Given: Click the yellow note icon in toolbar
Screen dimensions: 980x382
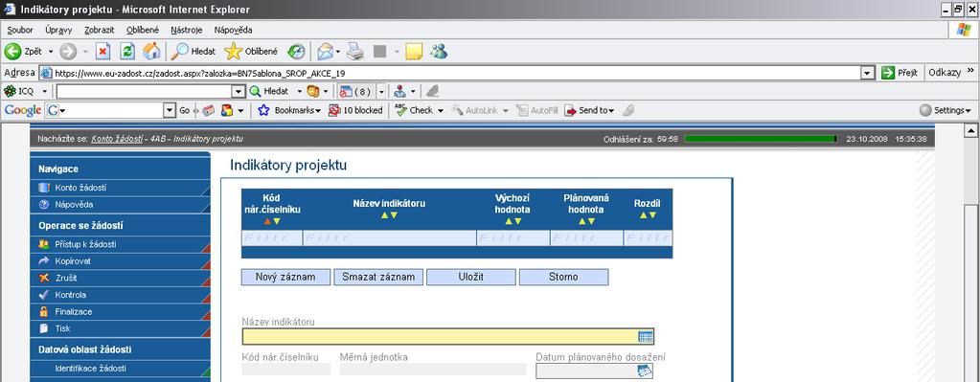Looking at the screenshot, I should coord(414,51).
